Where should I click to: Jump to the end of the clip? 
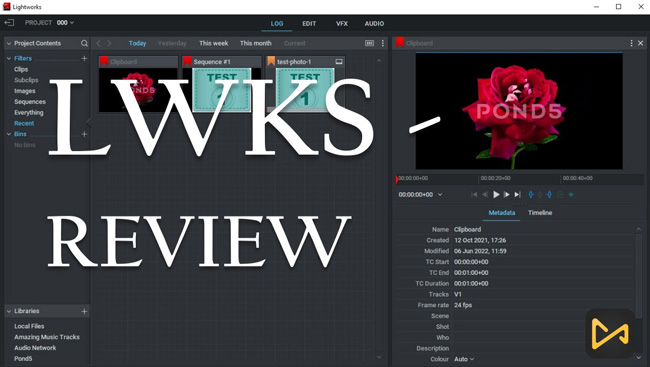pos(517,194)
